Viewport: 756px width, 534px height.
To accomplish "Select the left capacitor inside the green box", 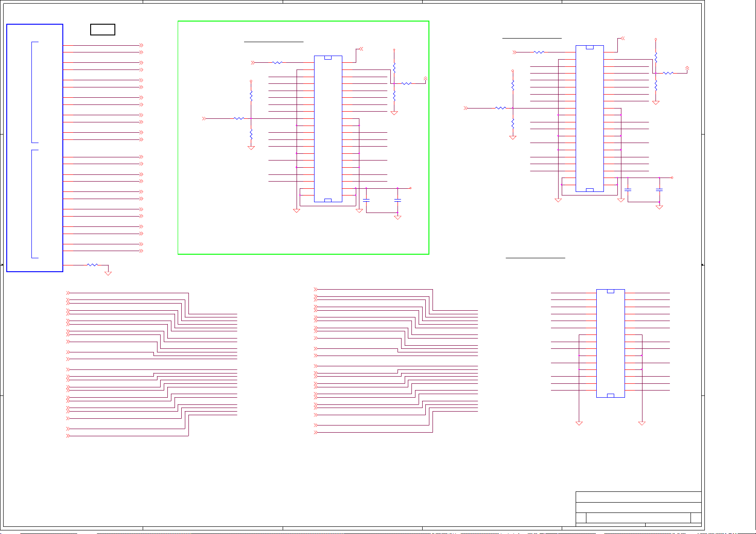I will pos(366,200).
